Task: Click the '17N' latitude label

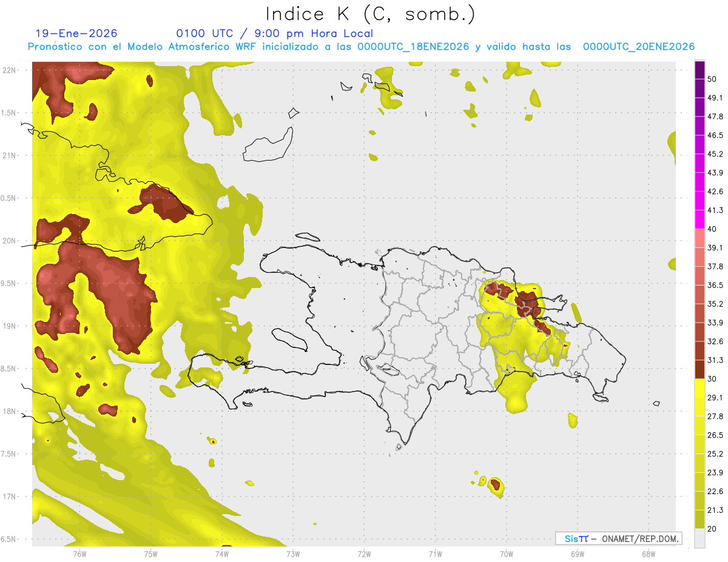Action: tap(10, 497)
